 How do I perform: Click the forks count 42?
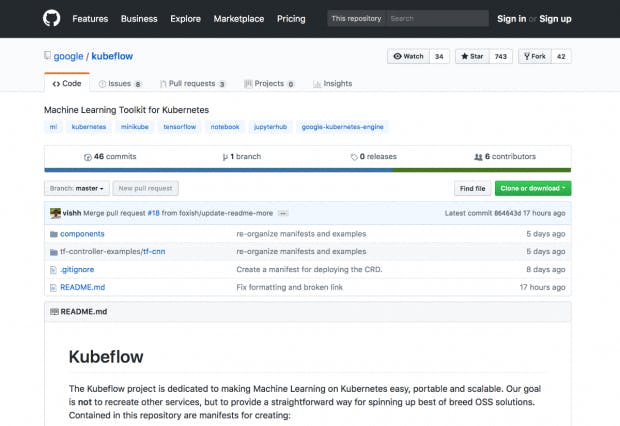[x=561, y=56]
